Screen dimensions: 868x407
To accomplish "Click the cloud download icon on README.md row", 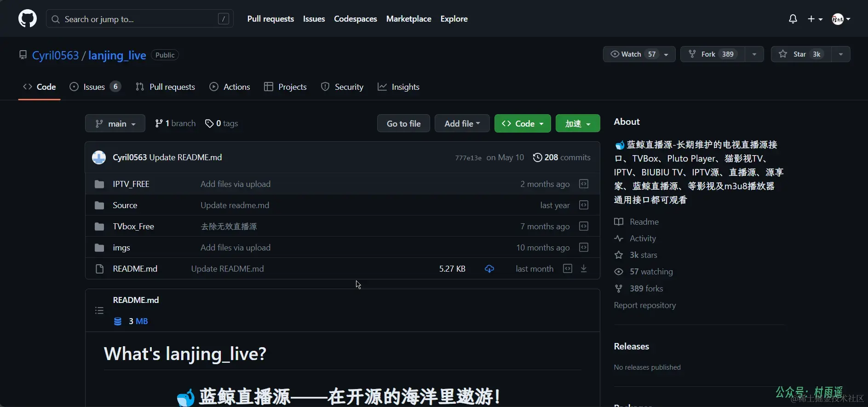I will coord(489,269).
